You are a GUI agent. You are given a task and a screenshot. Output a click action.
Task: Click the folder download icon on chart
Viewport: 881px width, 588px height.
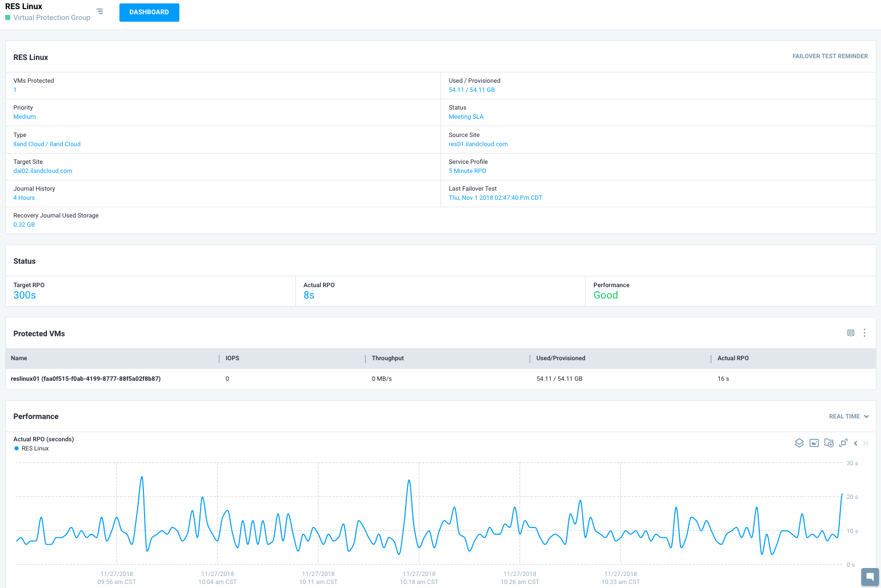click(x=828, y=443)
